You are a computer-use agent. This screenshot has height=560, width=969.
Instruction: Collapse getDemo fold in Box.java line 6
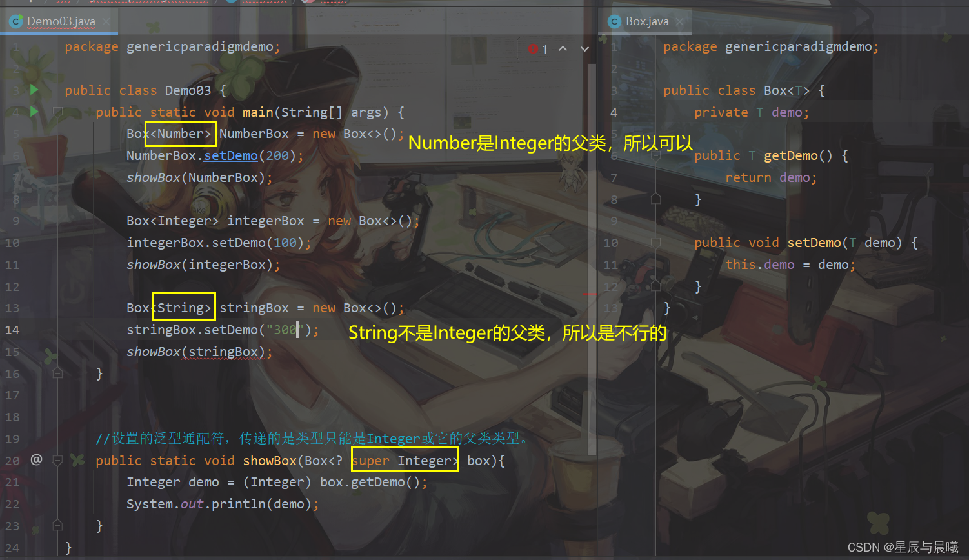[656, 155]
